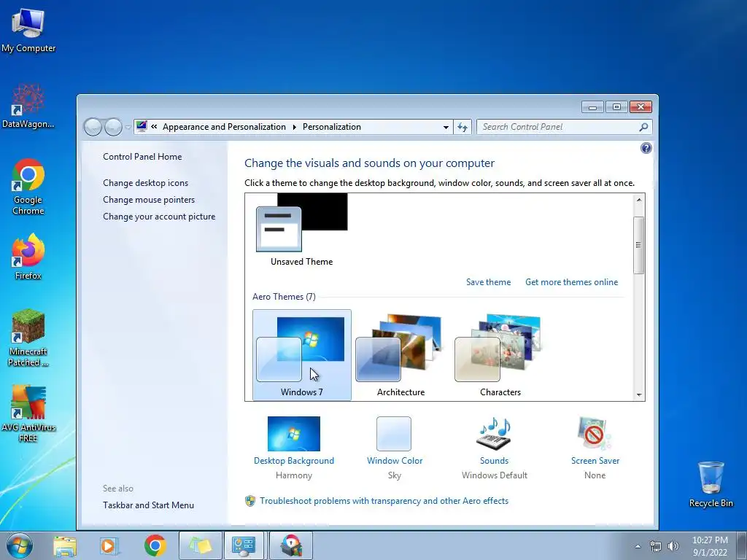Open the volume control tray icon
This screenshot has height=560, width=747.
click(673, 546)
